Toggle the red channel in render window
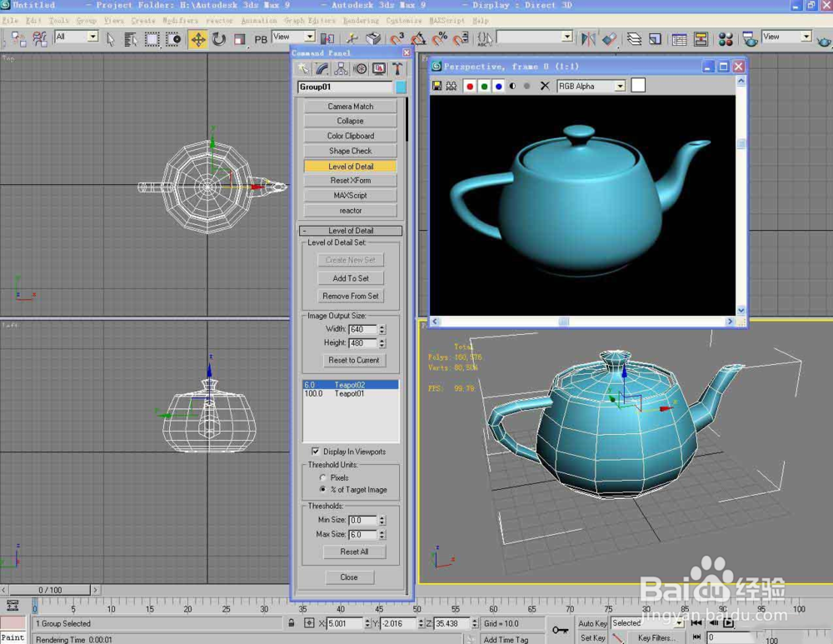Viewport: 833px width, 644px height. (x=470, y=86)
